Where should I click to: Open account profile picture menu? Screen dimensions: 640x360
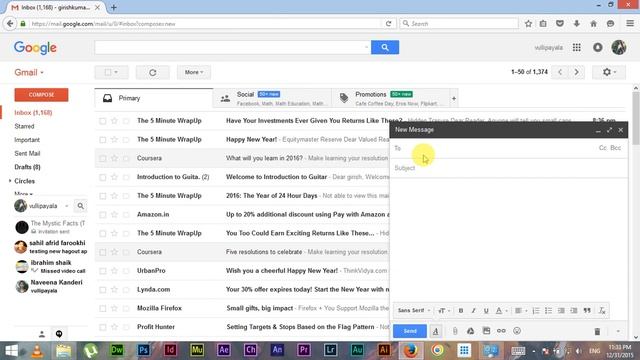619,48
